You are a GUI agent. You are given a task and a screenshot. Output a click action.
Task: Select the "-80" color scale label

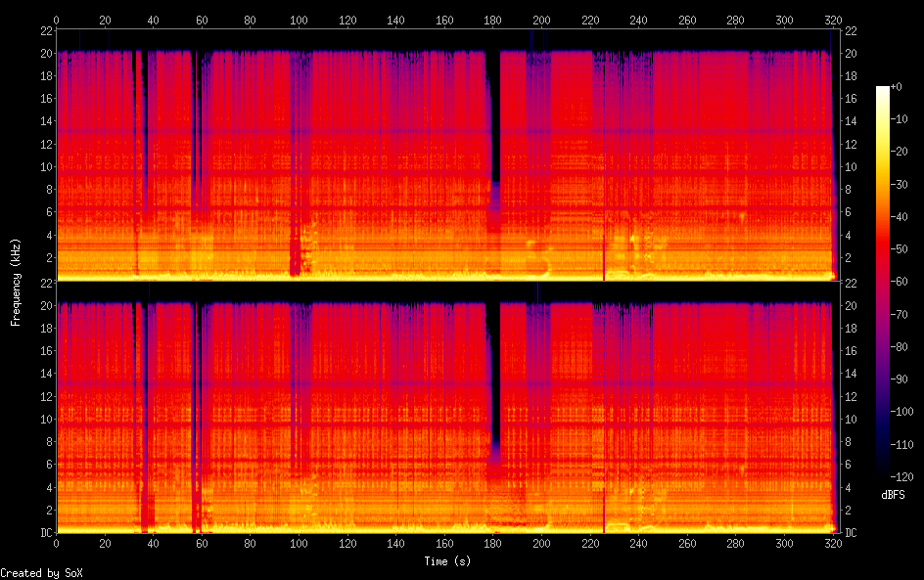tap(900, 347)
